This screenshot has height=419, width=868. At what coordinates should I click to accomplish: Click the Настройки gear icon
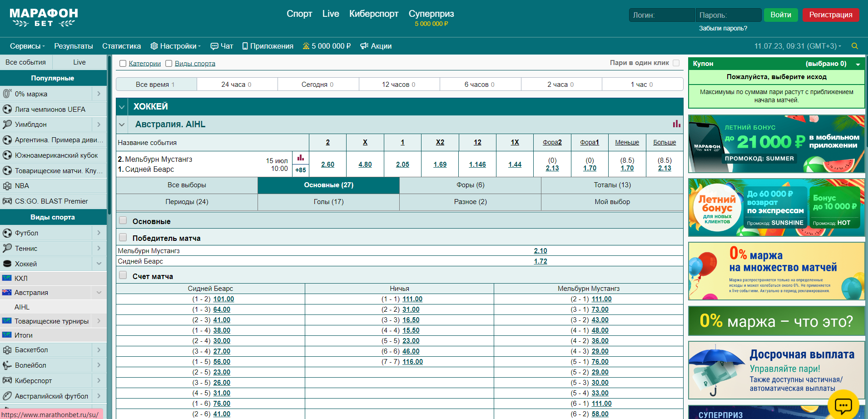point(154,46)
